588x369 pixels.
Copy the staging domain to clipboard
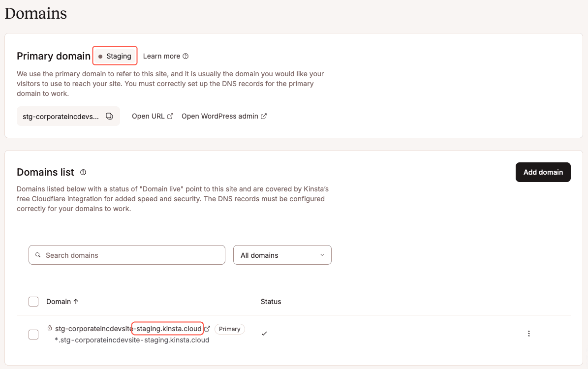click(109, 116)
